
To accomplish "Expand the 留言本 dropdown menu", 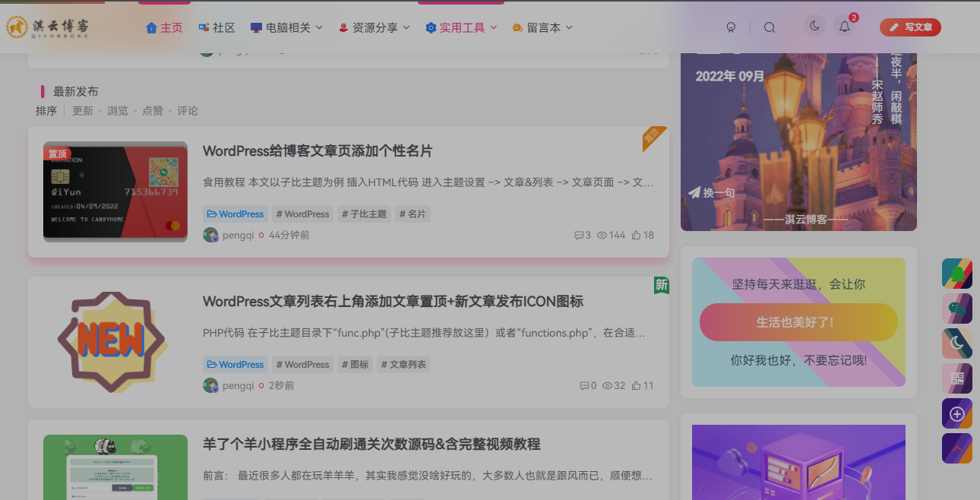I will 542,27.
